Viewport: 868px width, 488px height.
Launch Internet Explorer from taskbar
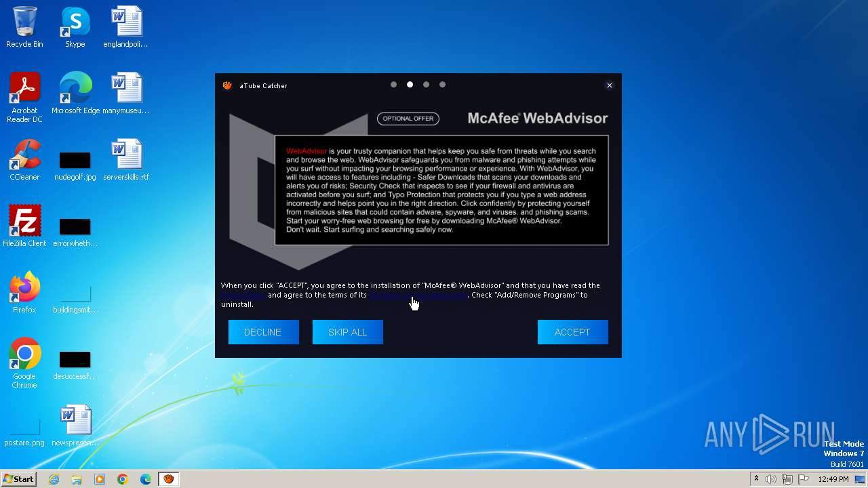54,479
